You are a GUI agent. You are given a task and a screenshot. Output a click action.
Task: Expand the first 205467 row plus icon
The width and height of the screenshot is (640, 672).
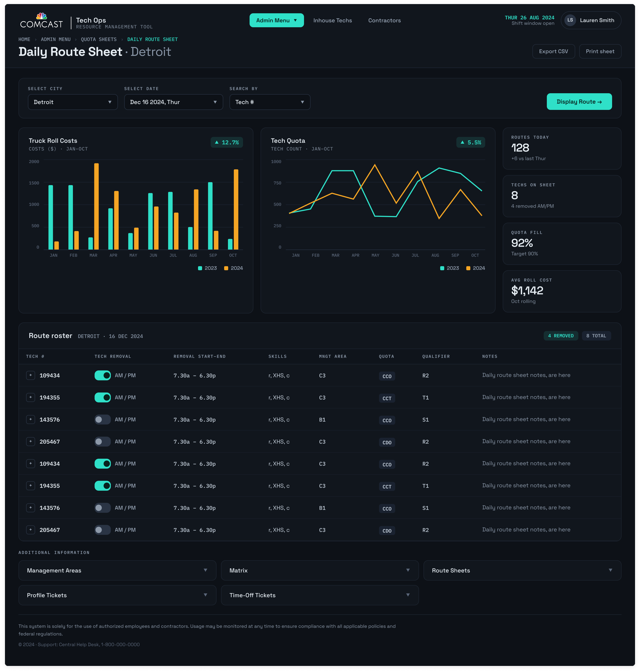pyautogui.click(x=30, y=442)
